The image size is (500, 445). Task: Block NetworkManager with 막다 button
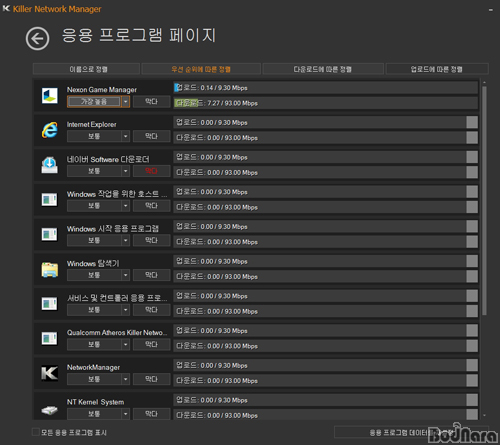point(151,379)
